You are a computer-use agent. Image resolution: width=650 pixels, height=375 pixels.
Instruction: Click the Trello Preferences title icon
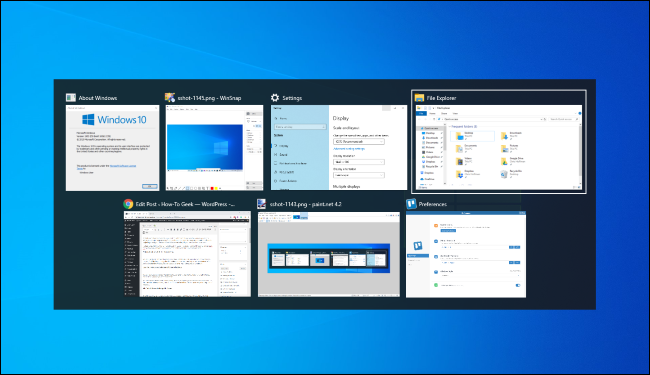tap(411, 204)
